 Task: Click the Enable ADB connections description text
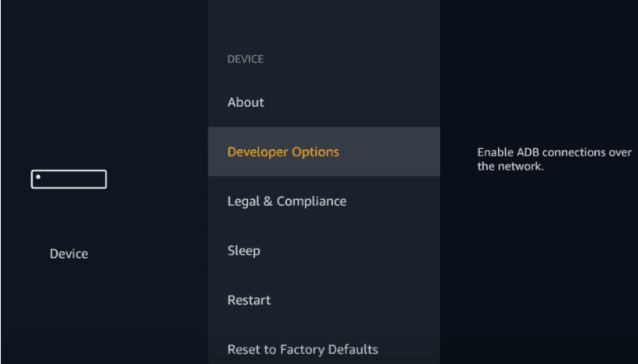(x=554, y=159)
